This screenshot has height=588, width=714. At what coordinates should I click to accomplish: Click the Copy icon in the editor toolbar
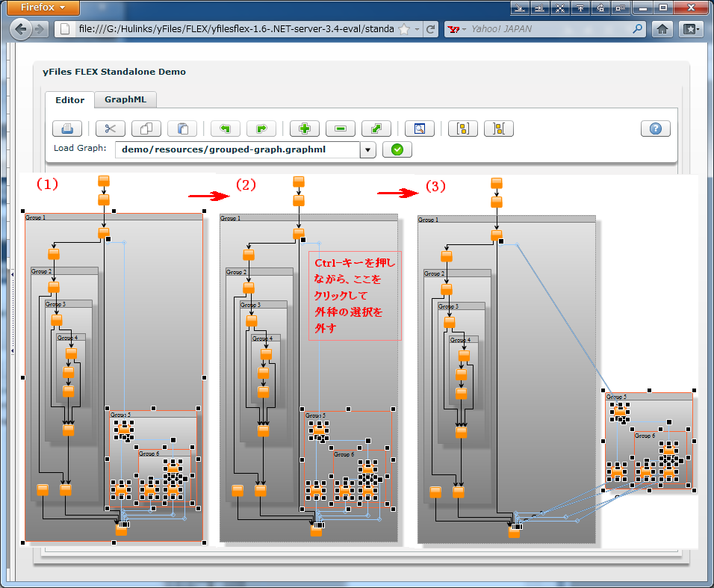[146, 129]
